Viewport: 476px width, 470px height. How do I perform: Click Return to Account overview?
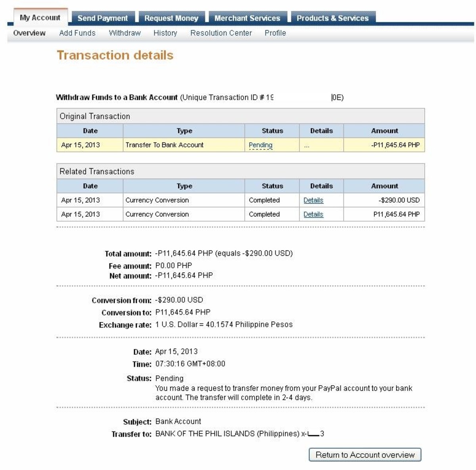click(x=365, y=455)
